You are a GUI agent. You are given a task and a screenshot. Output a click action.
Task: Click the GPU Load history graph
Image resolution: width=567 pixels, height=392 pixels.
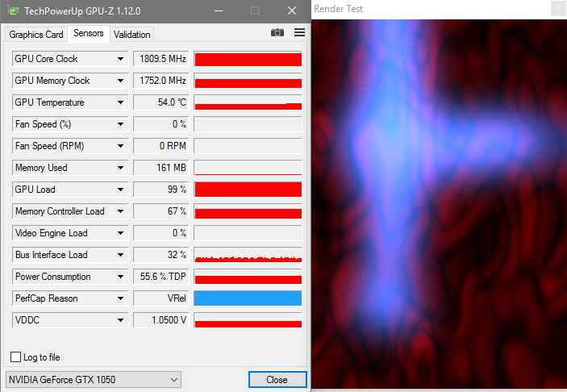point(248,189)
